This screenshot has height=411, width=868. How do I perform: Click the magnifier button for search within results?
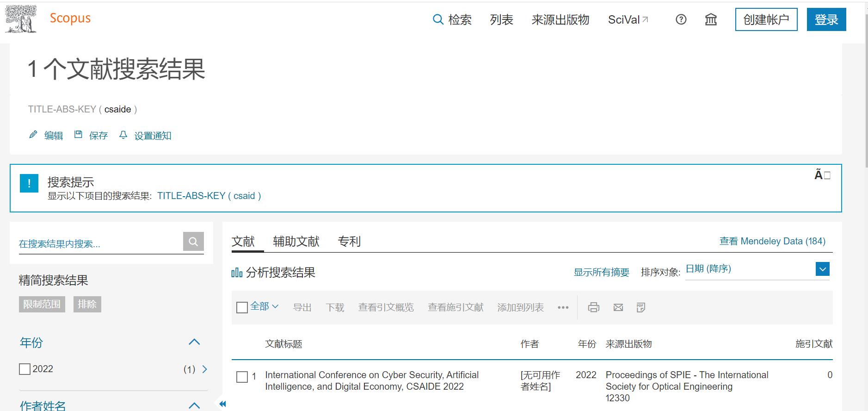pos(193,241)
